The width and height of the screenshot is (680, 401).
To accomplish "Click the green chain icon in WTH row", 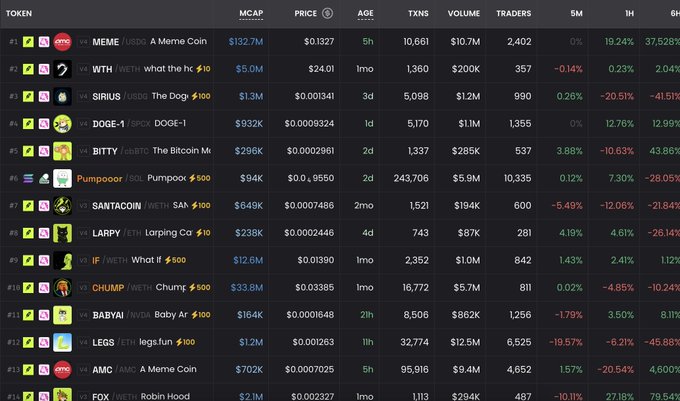I will (x=28, y=69).
